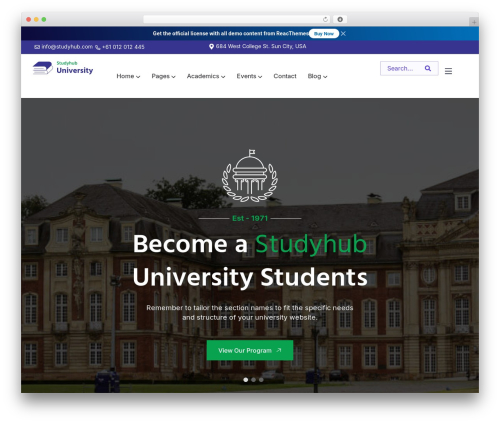Click the University Students headline text

click(250, 277)
